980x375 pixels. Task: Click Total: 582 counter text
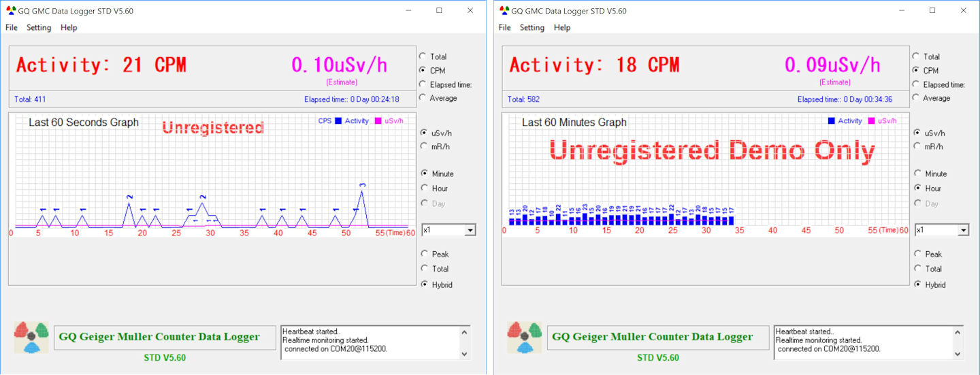(523, 99)
